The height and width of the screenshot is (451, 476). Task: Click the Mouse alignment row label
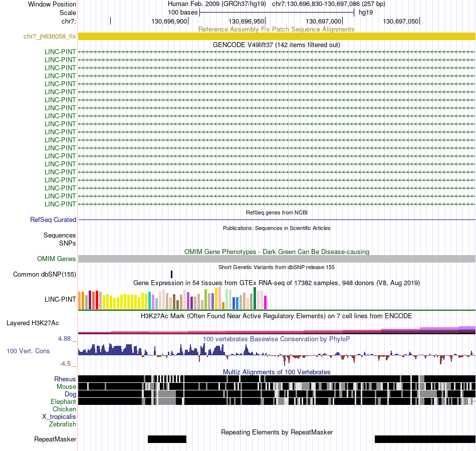tap(66, 387)
